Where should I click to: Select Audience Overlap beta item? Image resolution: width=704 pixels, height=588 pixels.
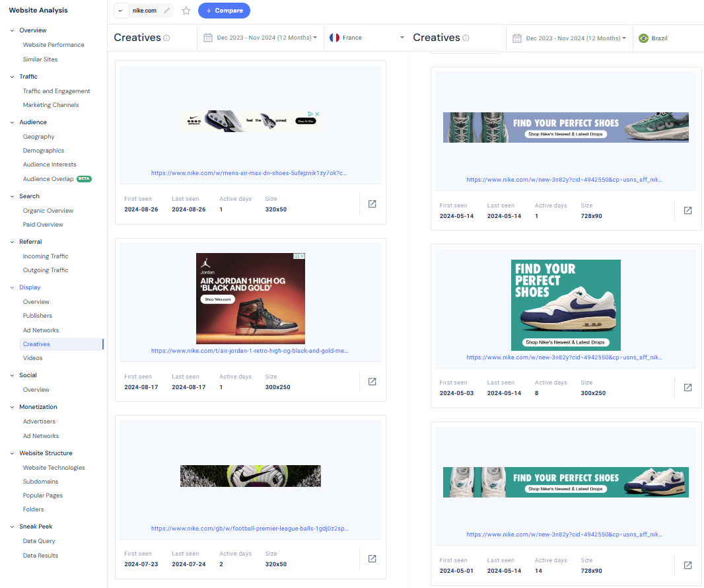50,179
